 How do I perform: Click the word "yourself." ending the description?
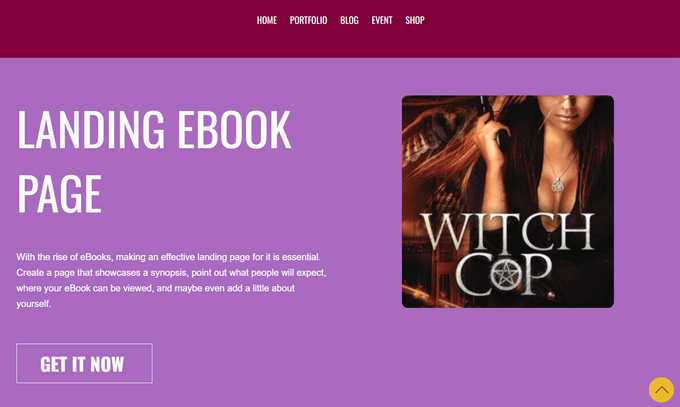34,304
